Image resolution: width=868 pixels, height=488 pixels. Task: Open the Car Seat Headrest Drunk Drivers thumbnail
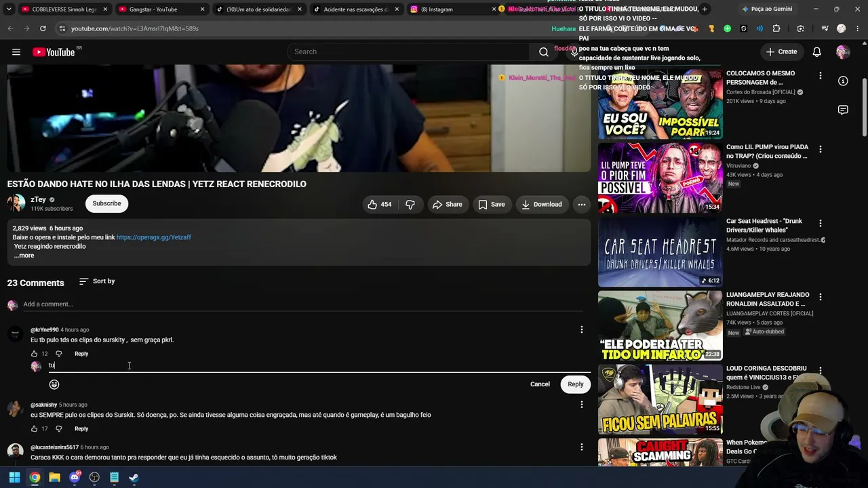coord(660,251)
